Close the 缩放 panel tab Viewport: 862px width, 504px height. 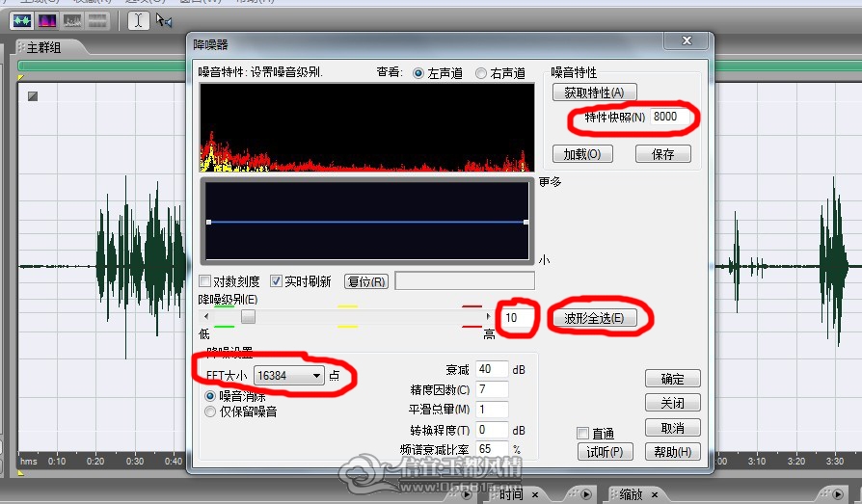pos(655,494)
